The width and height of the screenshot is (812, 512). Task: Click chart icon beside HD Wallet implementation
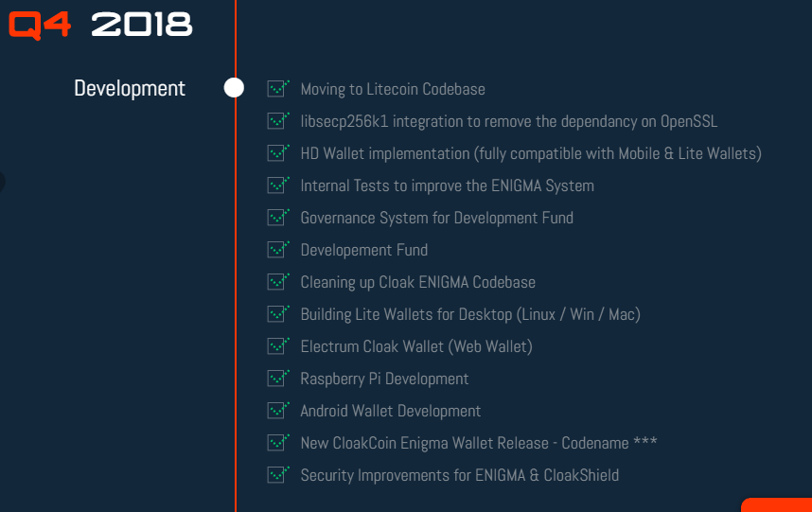[277, 152]
